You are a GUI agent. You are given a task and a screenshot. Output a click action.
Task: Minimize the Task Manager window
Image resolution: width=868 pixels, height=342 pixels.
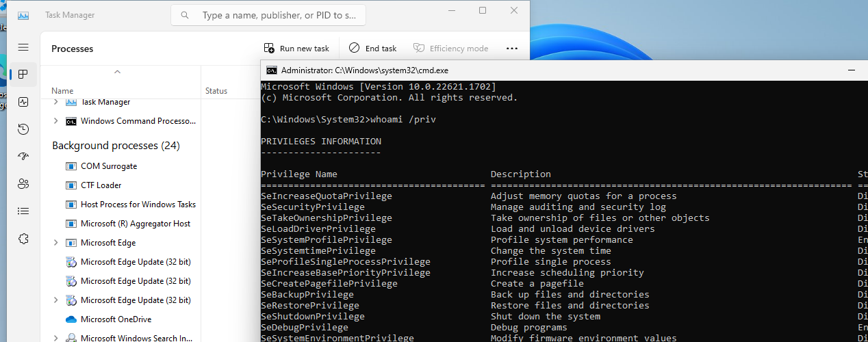tap(451, 10)
